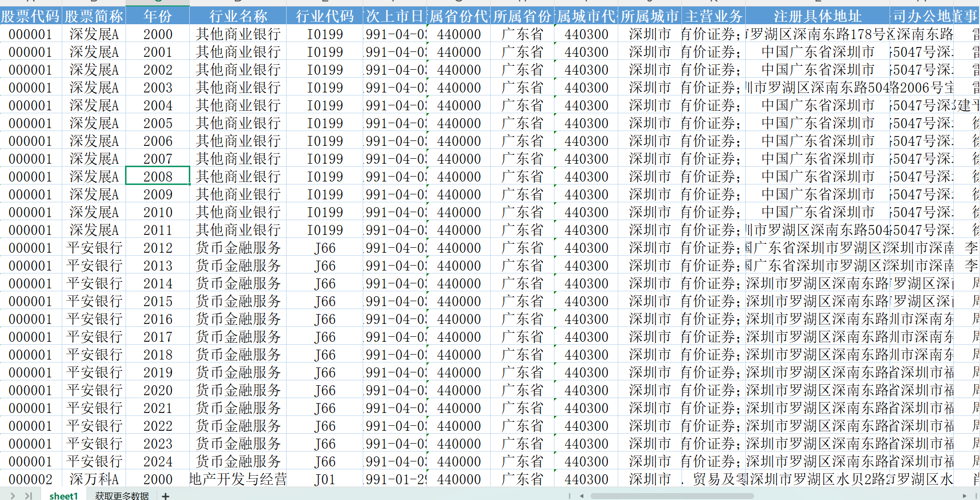Select 其他商业银行 in the 2004 row
Screen dimensions: 980x500
click(x=238, y=105)
